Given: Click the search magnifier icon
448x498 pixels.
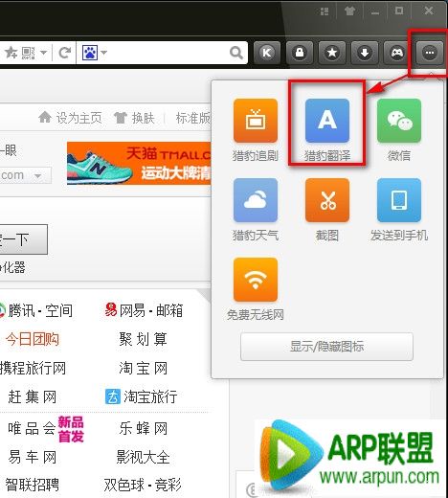Looking at the screenshot, I should [236, 53].
